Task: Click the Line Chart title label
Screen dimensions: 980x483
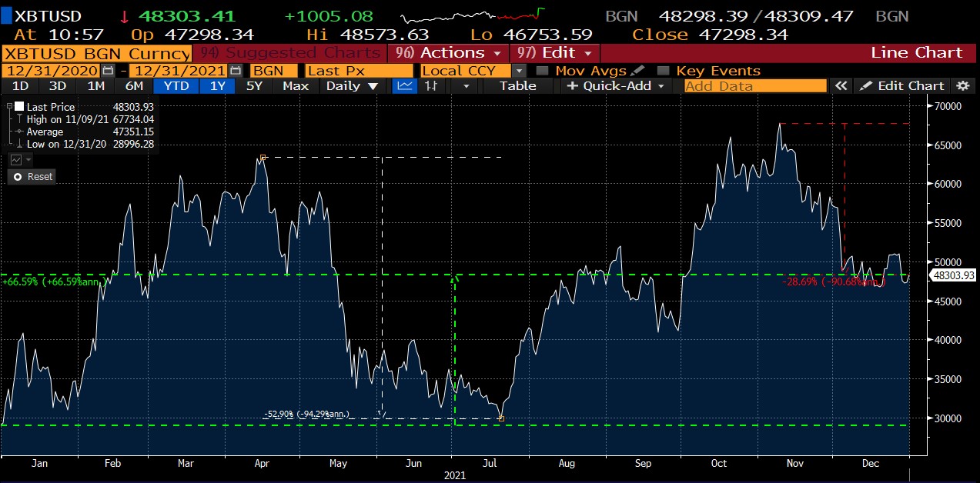Action: [917, 52]
